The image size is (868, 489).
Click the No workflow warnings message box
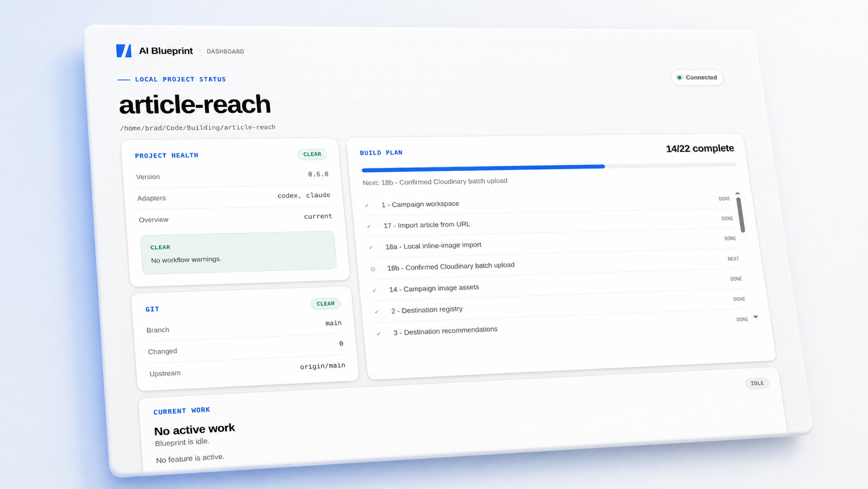[x=238, y=253]
